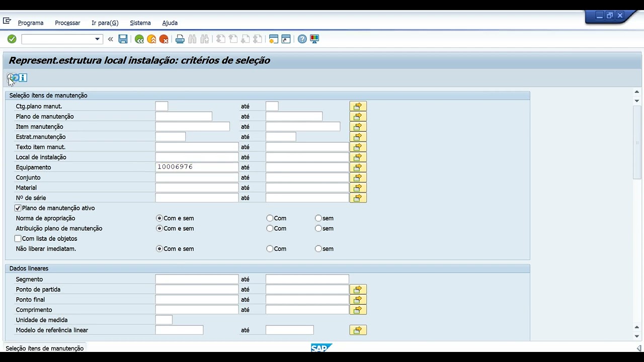Open the Ir para(G) menu
Screen dimensions: 644x362
105,23
